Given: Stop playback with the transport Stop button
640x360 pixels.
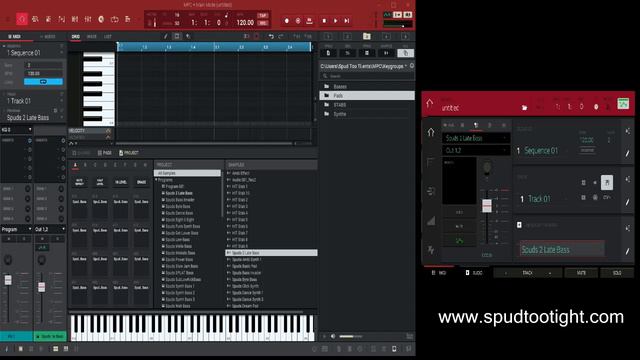Looking at the screenshot, I should (x=324, y=20).
